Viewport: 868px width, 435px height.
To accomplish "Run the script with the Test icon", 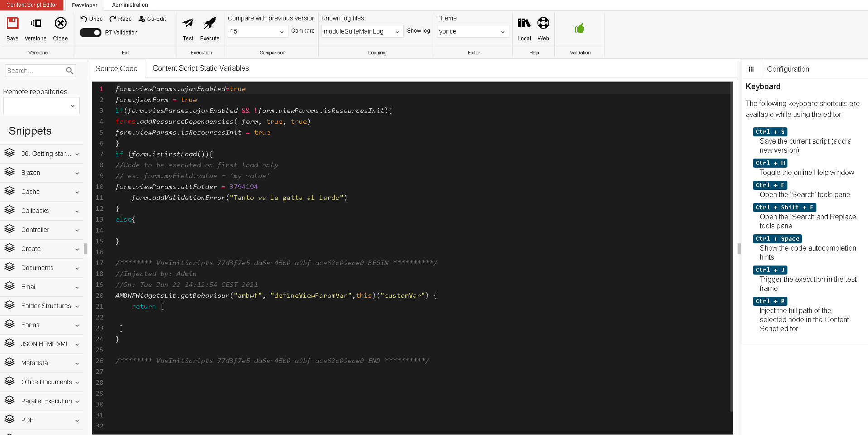I will (187, 26).
